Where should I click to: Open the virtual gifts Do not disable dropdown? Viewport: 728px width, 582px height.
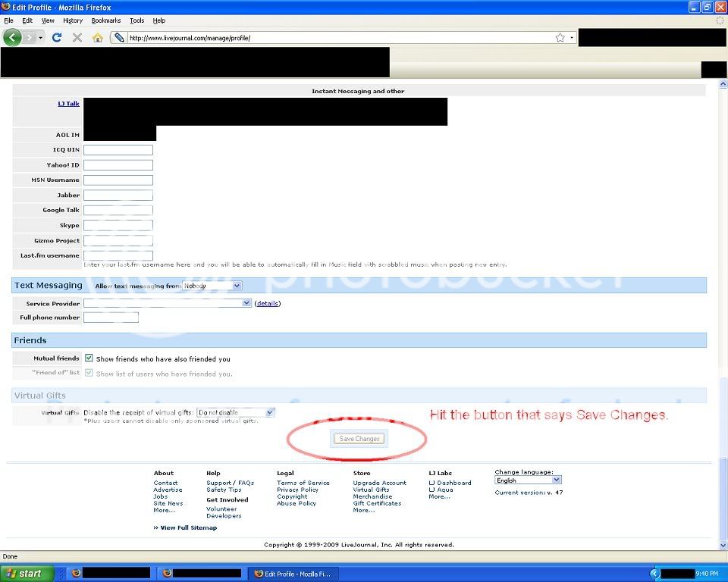(x=235, y=412)
